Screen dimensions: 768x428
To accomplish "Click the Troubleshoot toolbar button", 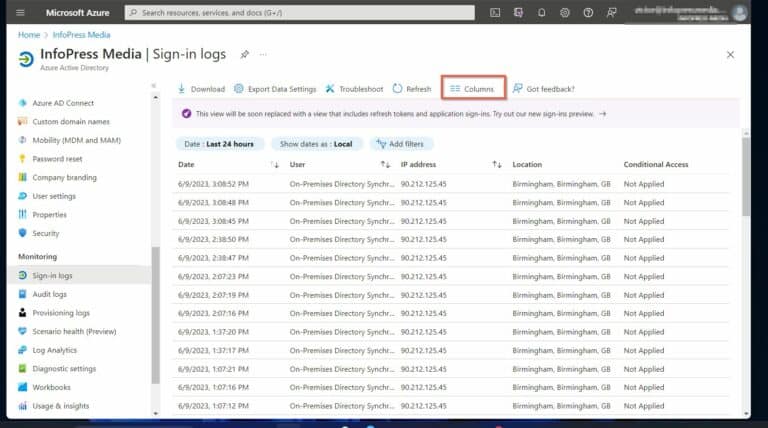I will coord(354,89).
